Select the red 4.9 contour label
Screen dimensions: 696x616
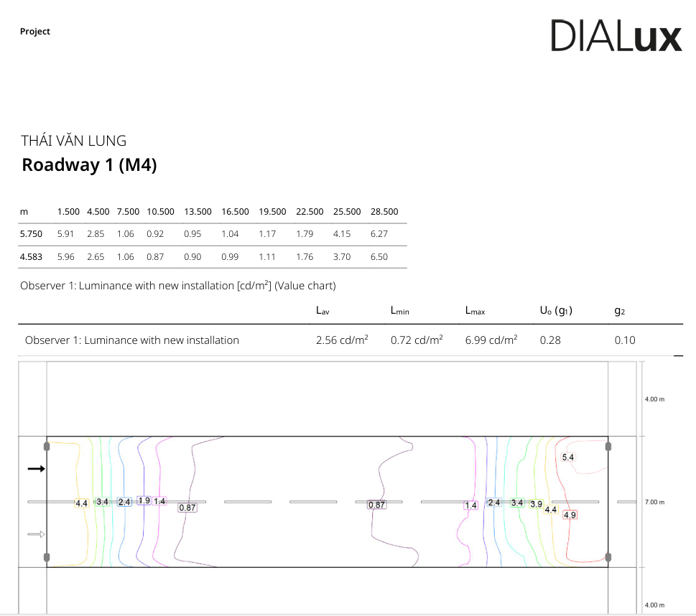tap(570, 515)
